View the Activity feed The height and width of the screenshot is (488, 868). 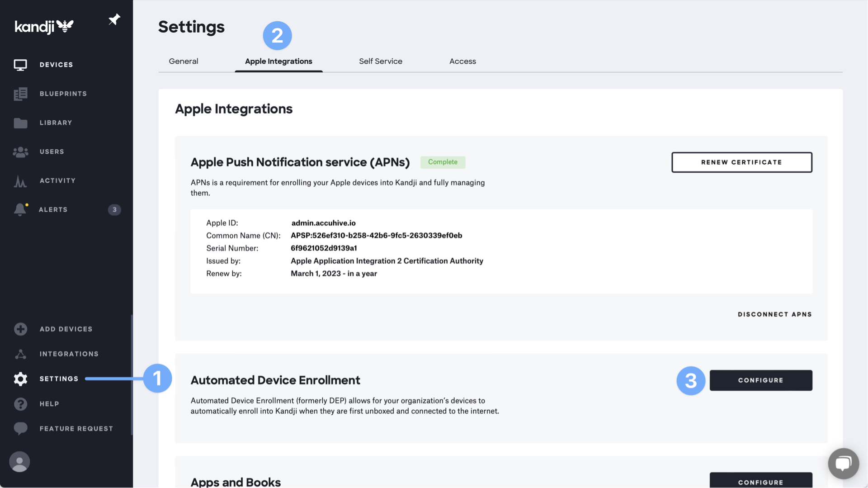tap(57, 180)
